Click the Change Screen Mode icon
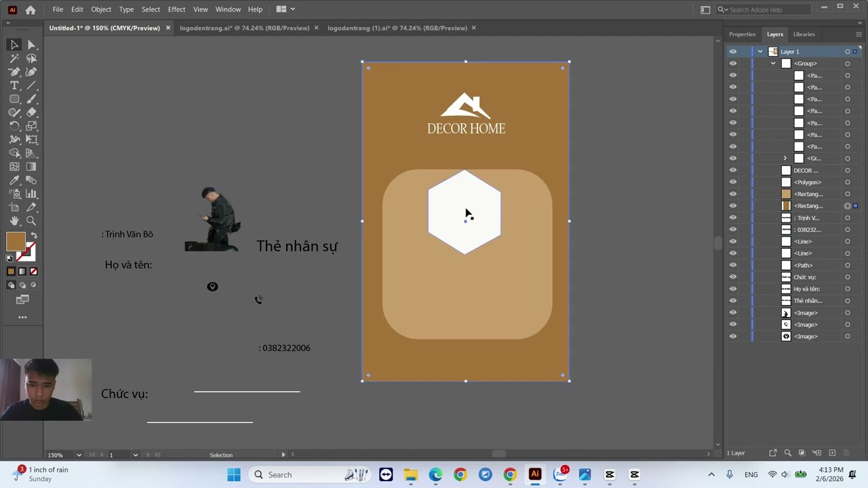Screen dimensions: 868x488 point(22,299)
